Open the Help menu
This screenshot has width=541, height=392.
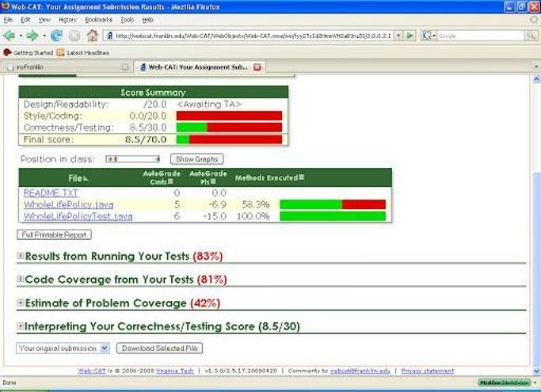pyautogui.click(x=147, y=20)
